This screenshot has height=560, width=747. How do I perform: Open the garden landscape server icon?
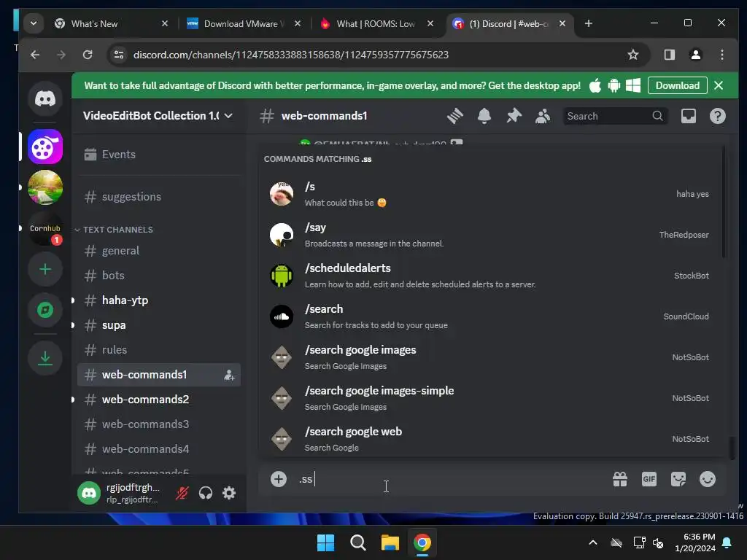[x=45, y=187]
